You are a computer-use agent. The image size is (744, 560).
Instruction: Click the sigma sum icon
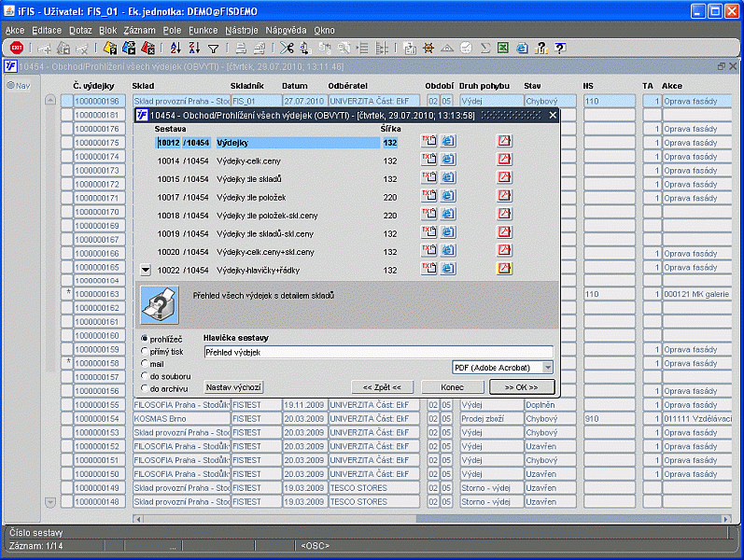pyautogui.click(x=484, y=48)
